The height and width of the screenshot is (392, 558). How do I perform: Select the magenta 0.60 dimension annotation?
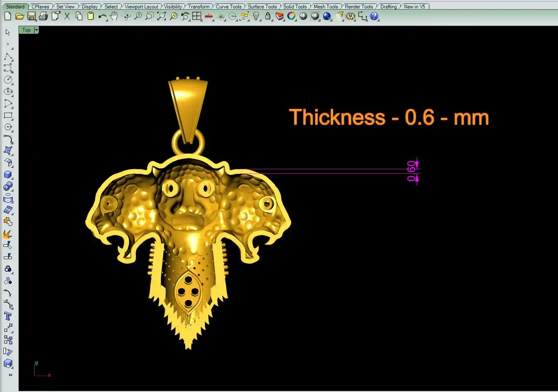(412, 171)
